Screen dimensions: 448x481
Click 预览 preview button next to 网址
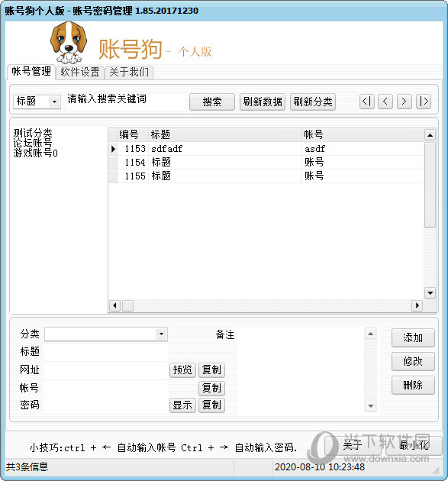coord(182,370)
